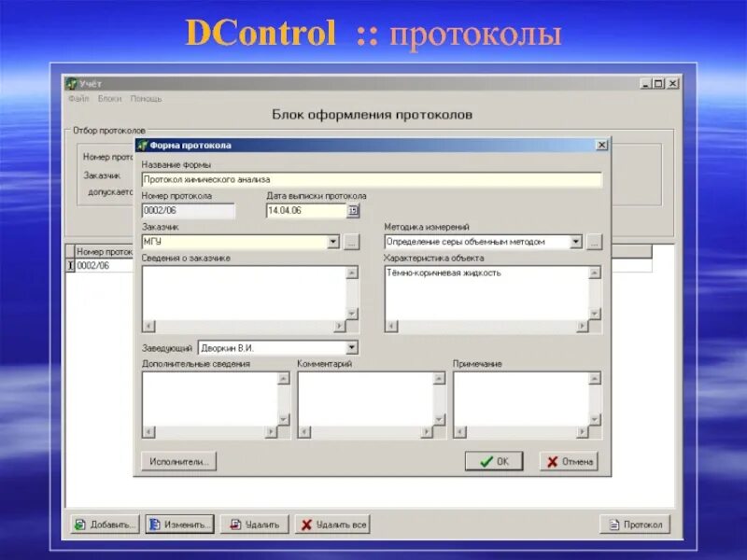Expand the Заведующий dropdown Дворкин В.И.
Viewport: 747px width, 560px height.
352,347
